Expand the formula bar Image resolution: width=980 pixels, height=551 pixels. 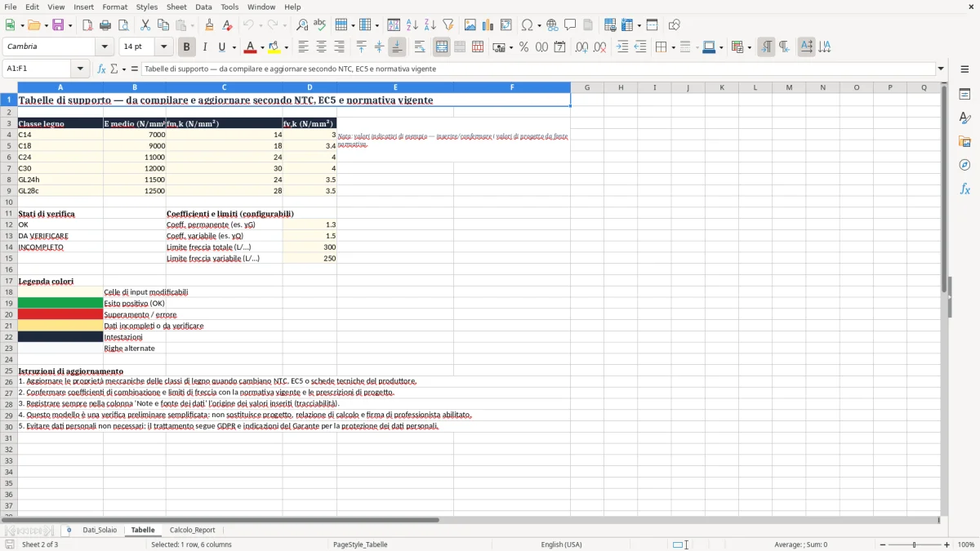(941, 69)
